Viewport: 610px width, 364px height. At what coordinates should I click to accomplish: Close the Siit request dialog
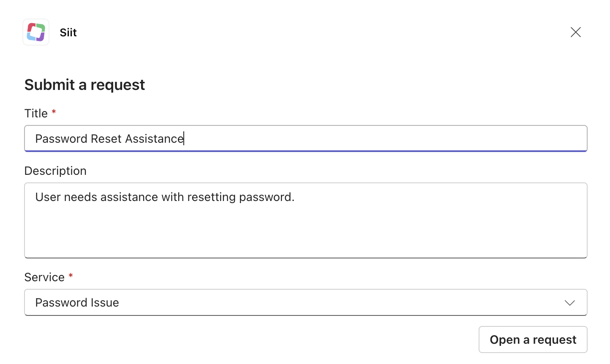(575, 32)
